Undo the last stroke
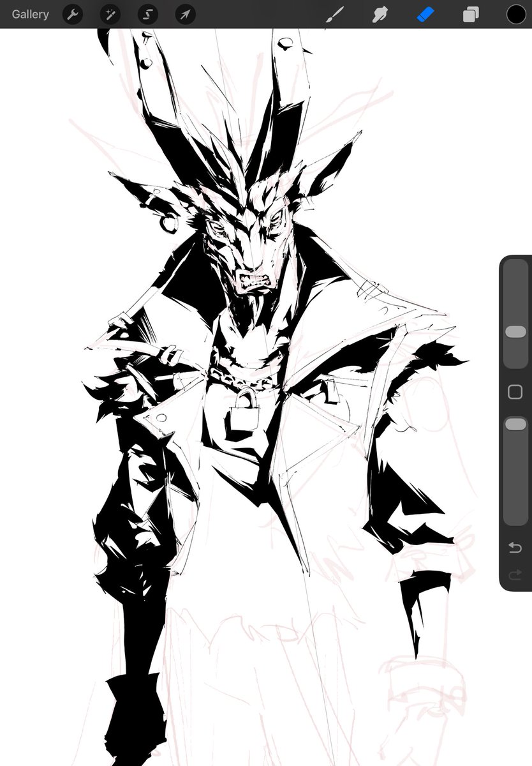This screenshot has width=532, height=766. click(515, 548)
